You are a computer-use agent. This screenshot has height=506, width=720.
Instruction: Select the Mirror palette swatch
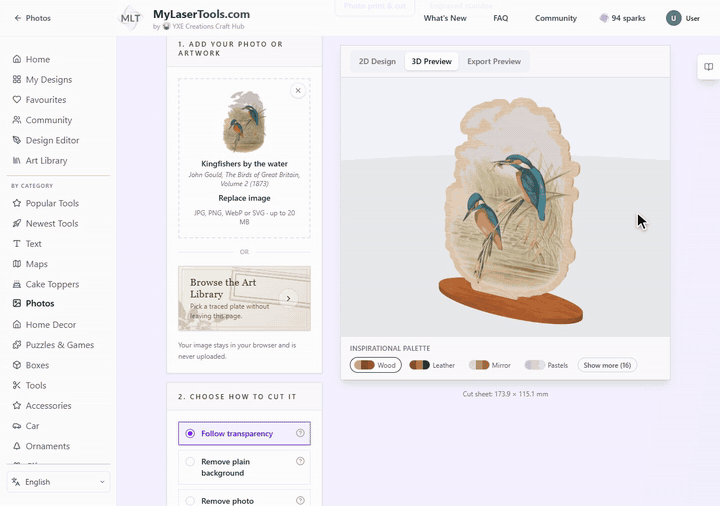click(x=489, y=365)
